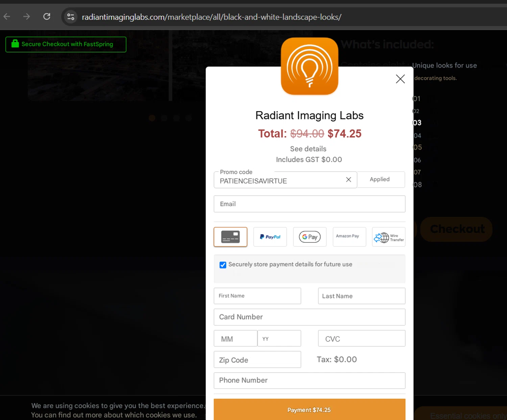Select look 07 in background list
The height and width of the screenshot is (420, 507).
coord(417,172)
